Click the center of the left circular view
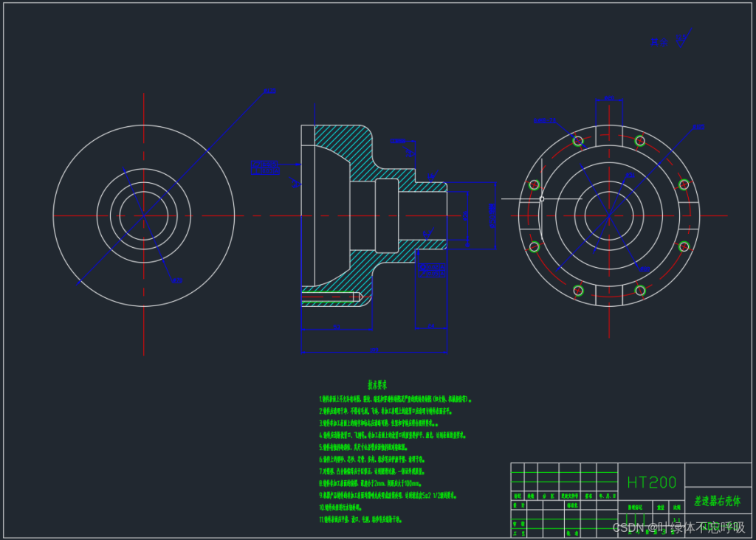This screenshot has height=540, width=756. click(143, 215)
